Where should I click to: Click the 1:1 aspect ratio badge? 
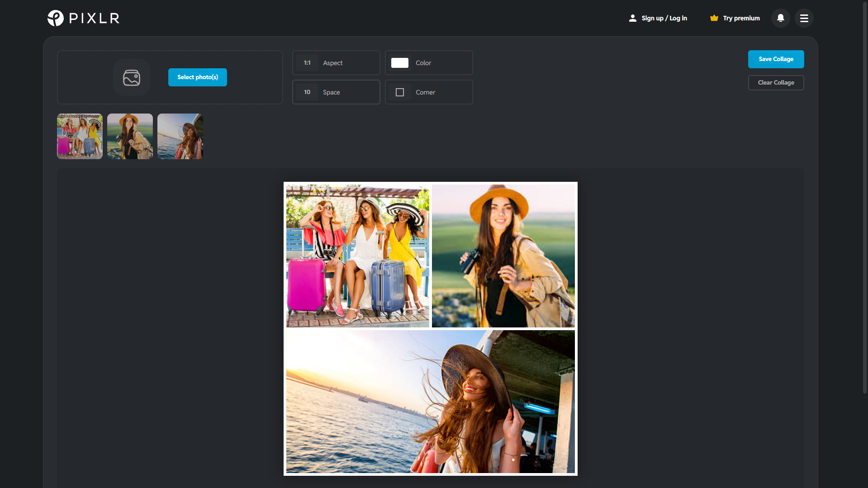[x=307, y=63]
